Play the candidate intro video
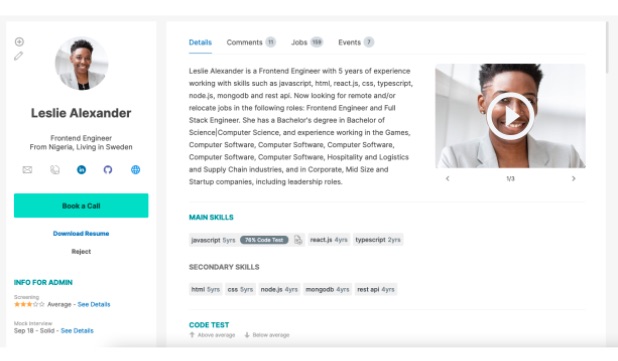Viewport: 618px width, 361px height. coord(510,116)
